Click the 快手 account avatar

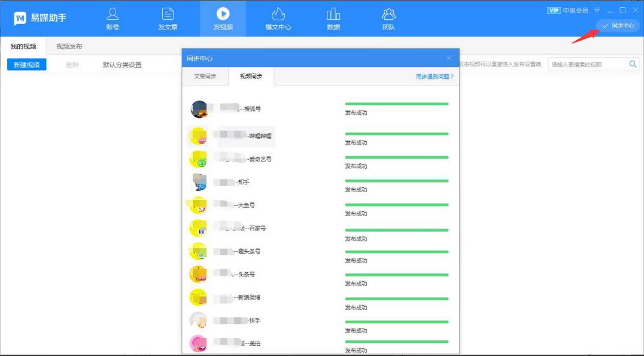(x=198, y=321)
